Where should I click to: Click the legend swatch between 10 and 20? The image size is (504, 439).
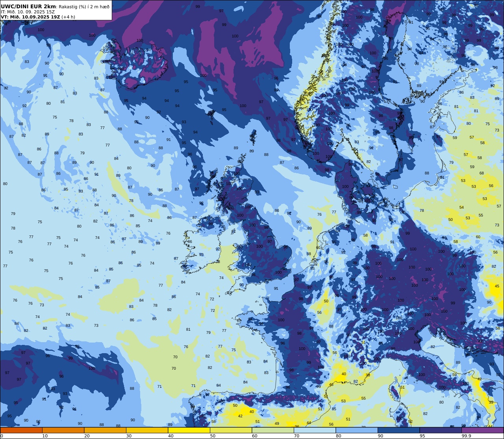[x=63, y=430]
